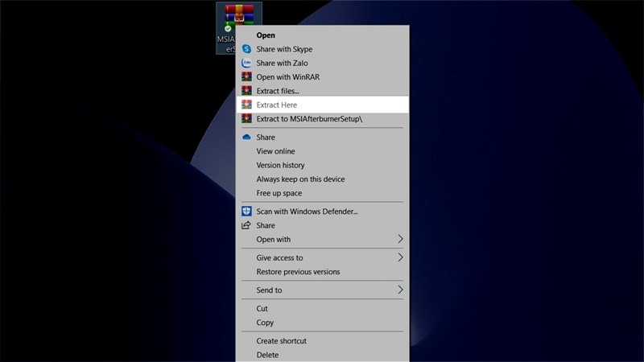Screen dimensions: 644x362
Task: Choose Share with Skype
Action: coord(323,49)
